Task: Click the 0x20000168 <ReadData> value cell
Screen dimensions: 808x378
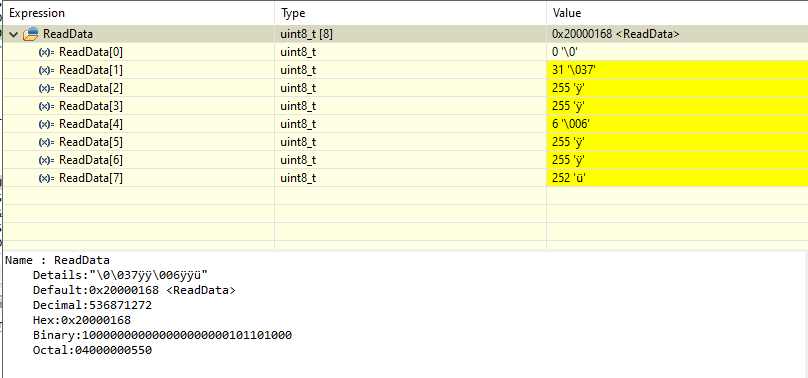Action: click(677, 35)
